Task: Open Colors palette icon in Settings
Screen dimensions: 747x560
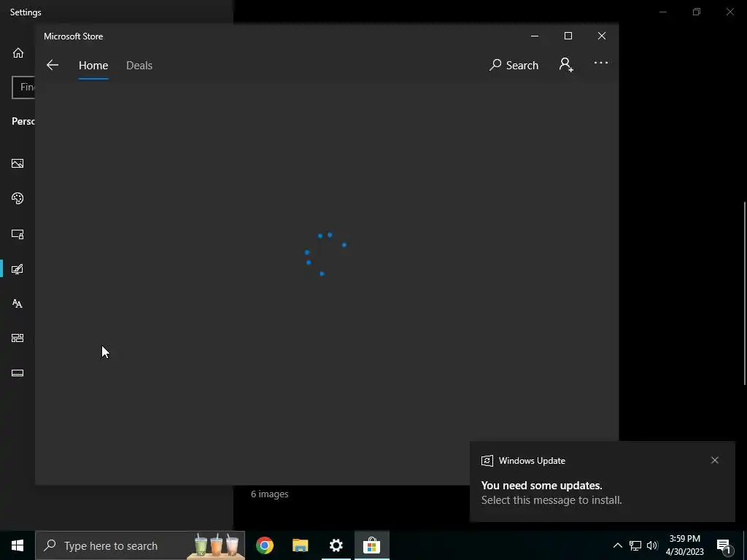Action: pyautogui.click(x=18, y=198)
